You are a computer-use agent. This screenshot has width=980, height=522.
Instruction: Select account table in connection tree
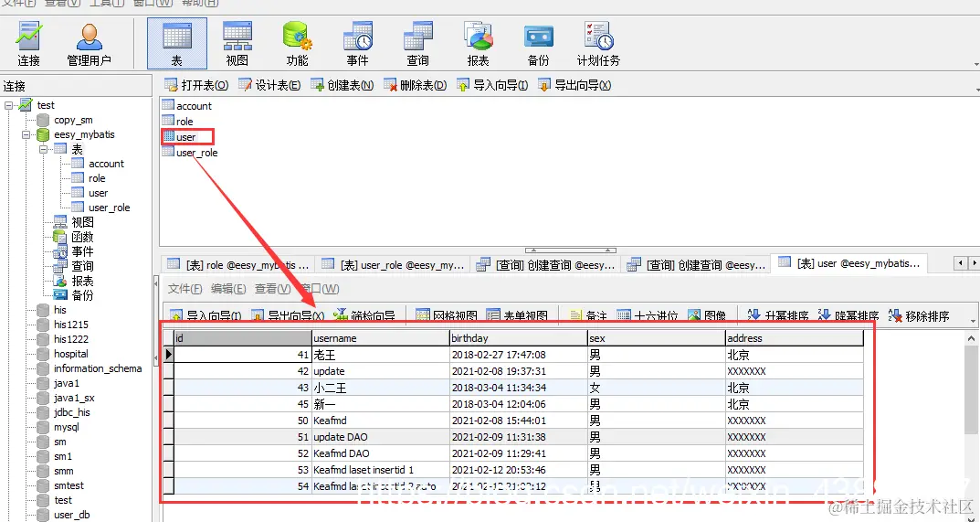pyautogui.click(x=106, y=164)
